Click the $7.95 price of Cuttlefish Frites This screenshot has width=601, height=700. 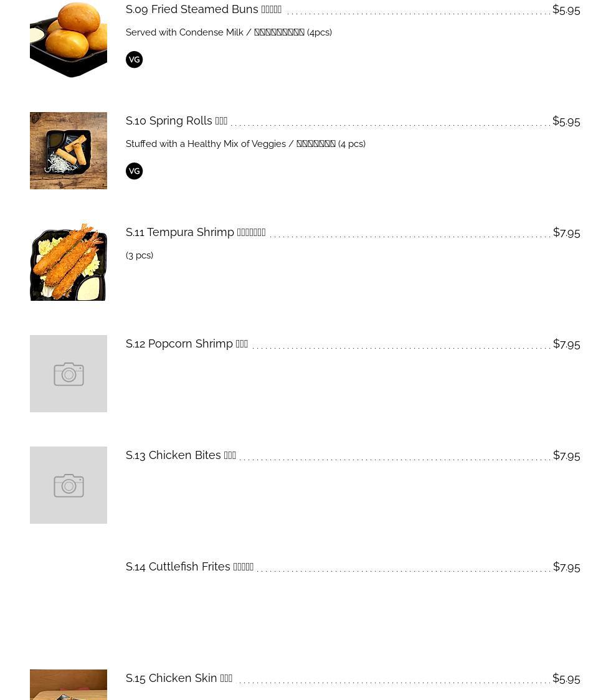point(566,567)
